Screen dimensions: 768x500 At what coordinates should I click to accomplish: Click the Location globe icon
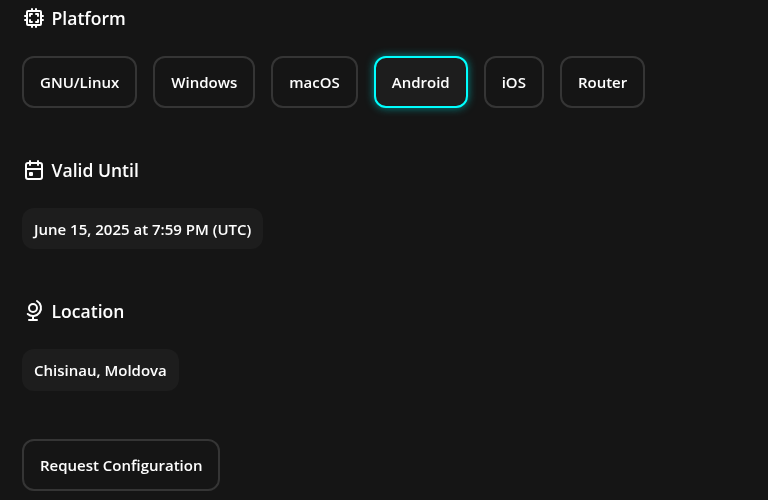tap(34, 311)
